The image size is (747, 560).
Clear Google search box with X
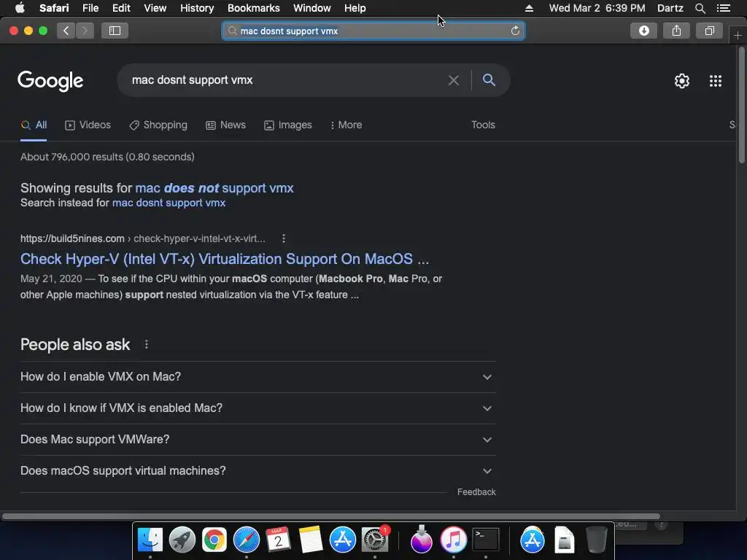(x=454, y=80)
